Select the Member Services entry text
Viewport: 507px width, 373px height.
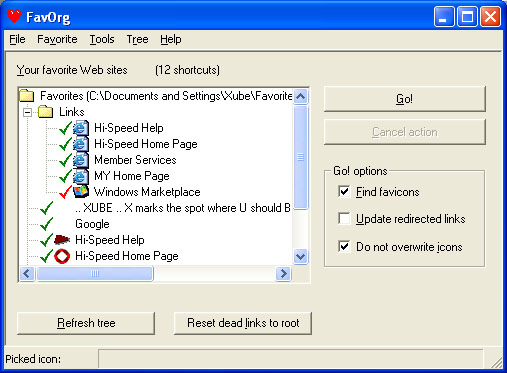(x=135, y=160)
